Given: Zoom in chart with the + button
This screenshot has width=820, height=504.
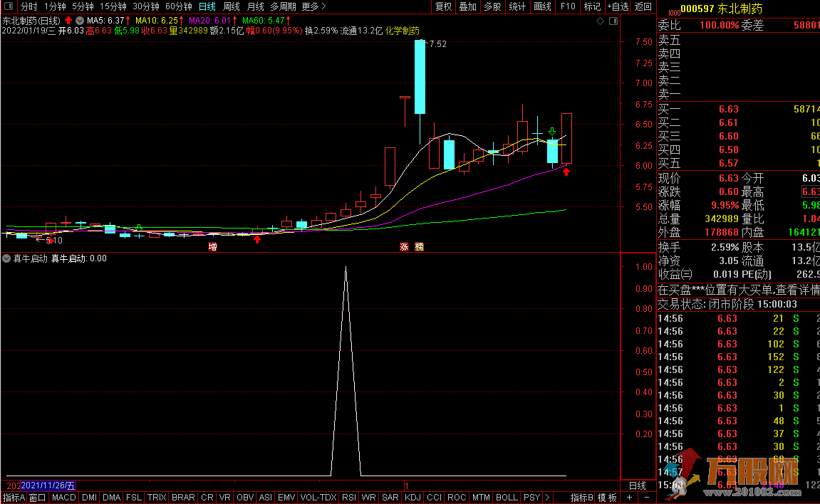Looking at the screenshot, I should point(629,498).
